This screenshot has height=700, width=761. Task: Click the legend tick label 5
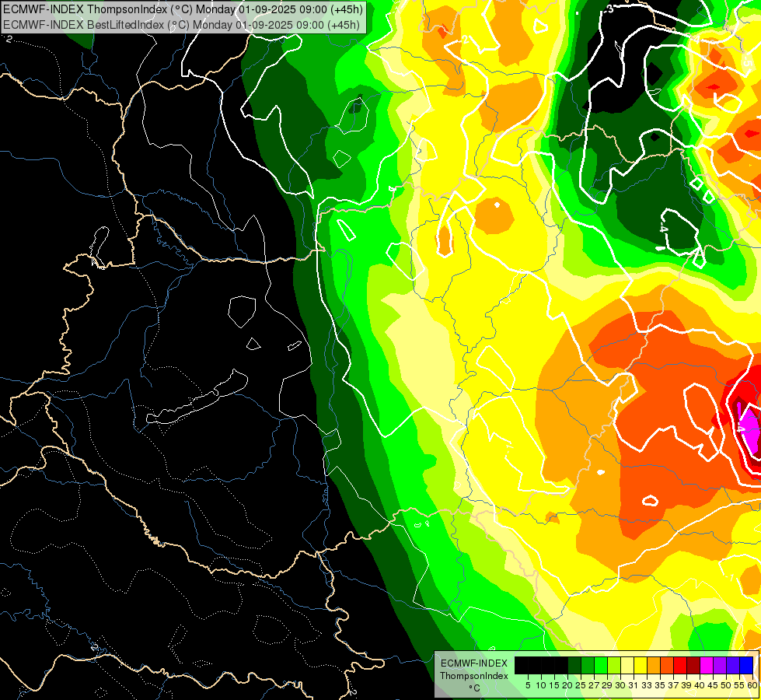coord(528,685)
